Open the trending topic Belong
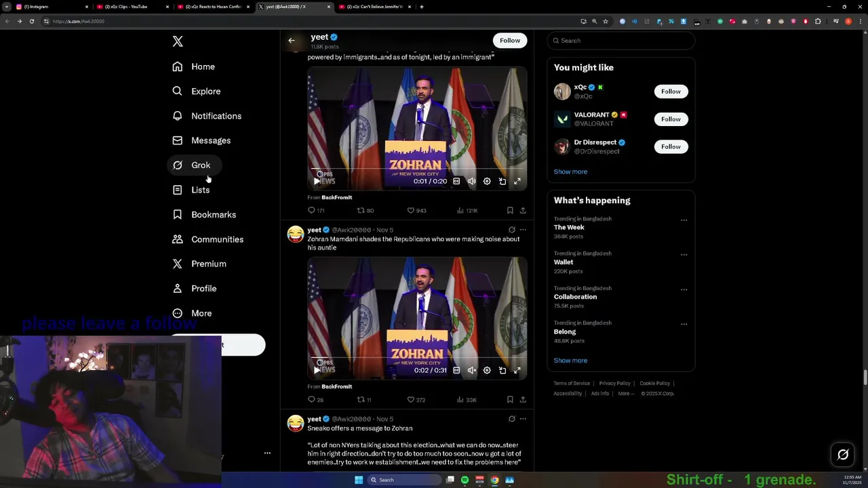 click(x=565, y=331)
